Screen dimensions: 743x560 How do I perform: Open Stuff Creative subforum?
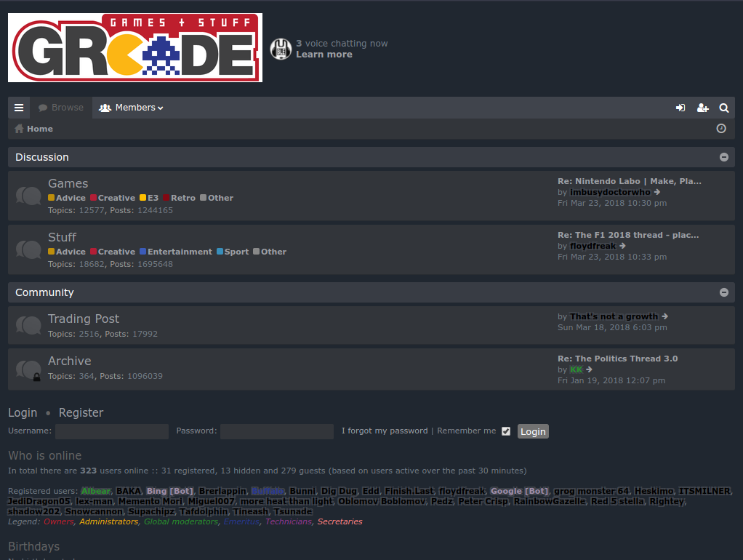pyautogui.click(x=113, y=252)
